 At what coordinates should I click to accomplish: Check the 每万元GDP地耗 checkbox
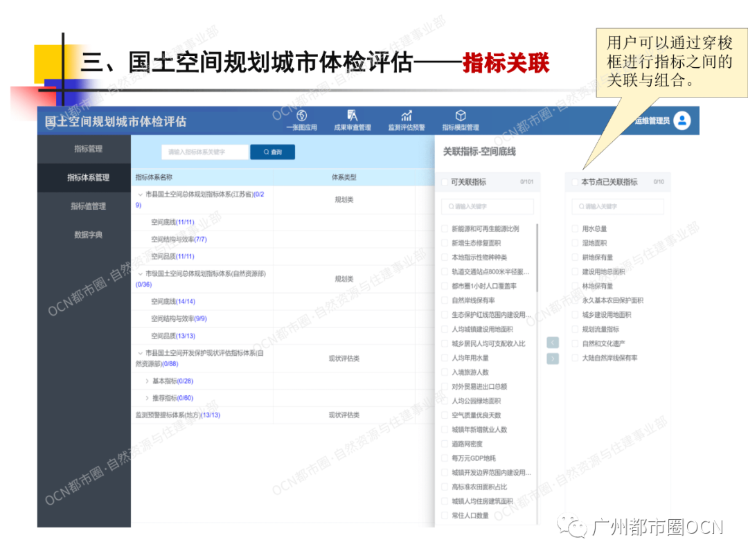click(445, 458)
